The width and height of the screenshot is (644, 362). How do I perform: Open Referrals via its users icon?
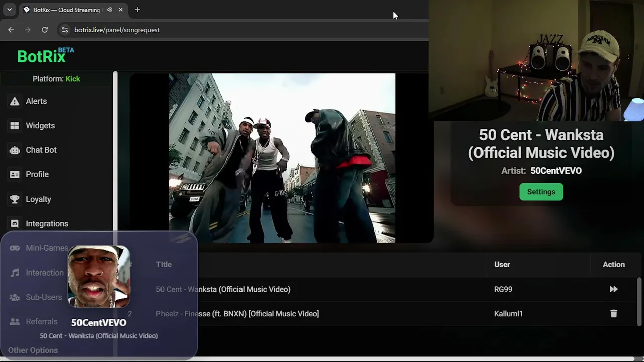15,322
